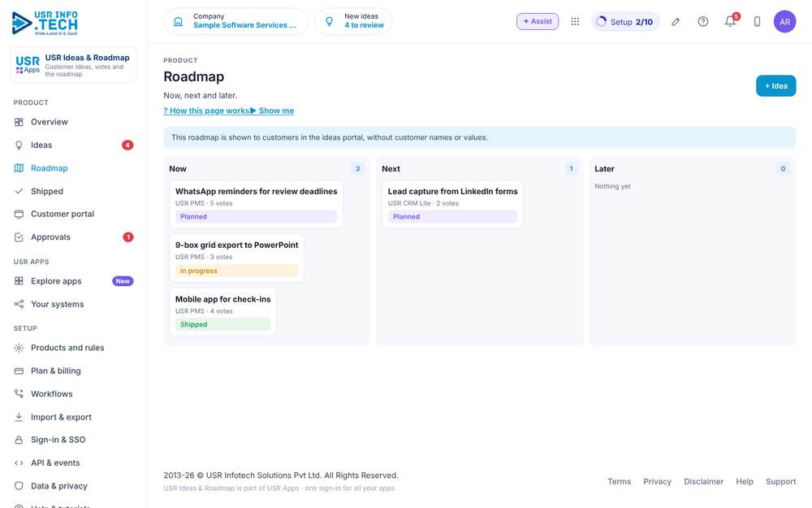Click the Data & privacy shield icon
The image size is (812, 508).
[x=19, y=486]
